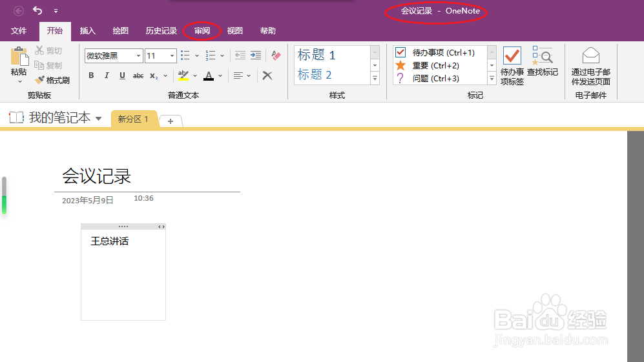
Task: Open the 我的笔记本 notebook dropdown
Action: [56, 118]
